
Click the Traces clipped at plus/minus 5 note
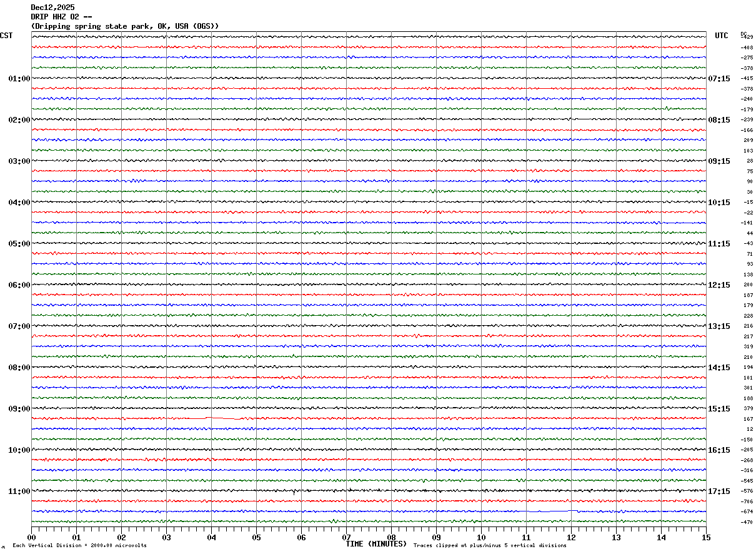click(x=490, y=546)
